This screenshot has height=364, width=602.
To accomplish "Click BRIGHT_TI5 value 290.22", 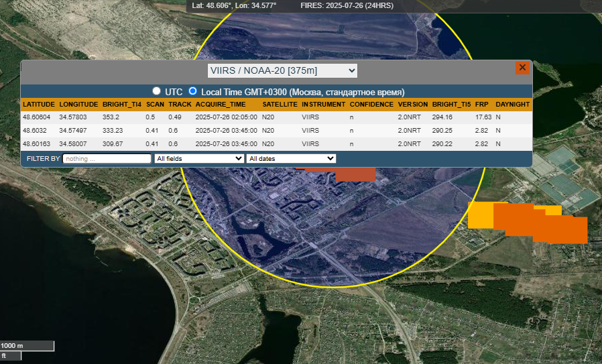I will pos(442,144).
